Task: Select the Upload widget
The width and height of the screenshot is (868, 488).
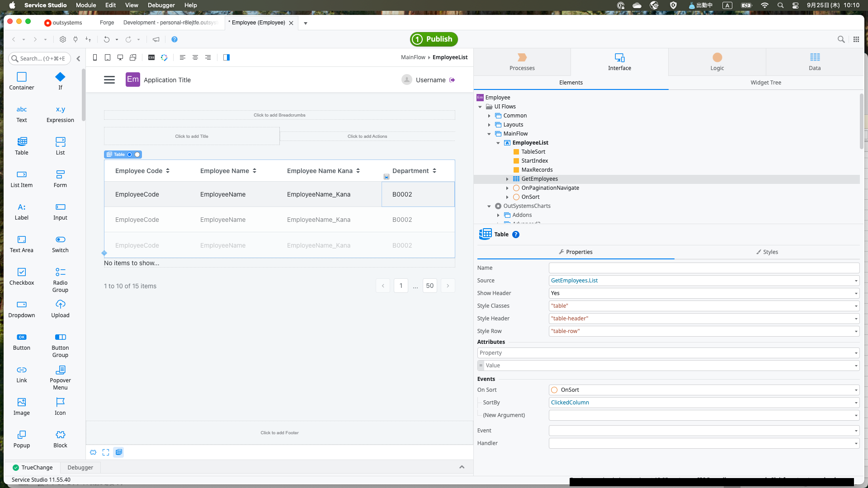Action: pyautogui.click(x=60, y=308)
